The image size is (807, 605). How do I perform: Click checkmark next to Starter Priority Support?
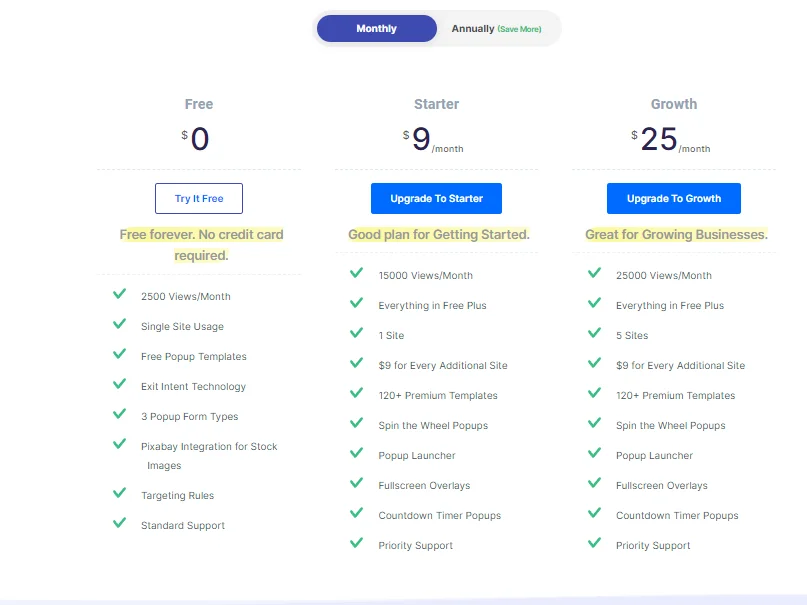[x=357, y=544]
